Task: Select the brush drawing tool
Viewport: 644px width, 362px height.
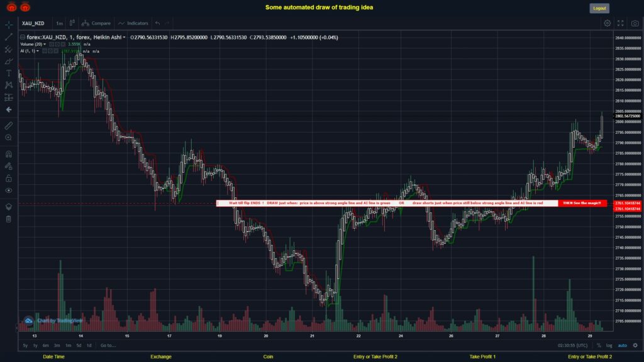Action: (9, 61)
